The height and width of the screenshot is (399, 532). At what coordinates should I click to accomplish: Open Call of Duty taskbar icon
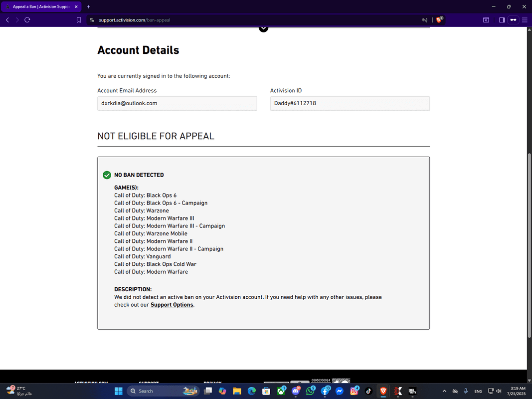[412, 391]
